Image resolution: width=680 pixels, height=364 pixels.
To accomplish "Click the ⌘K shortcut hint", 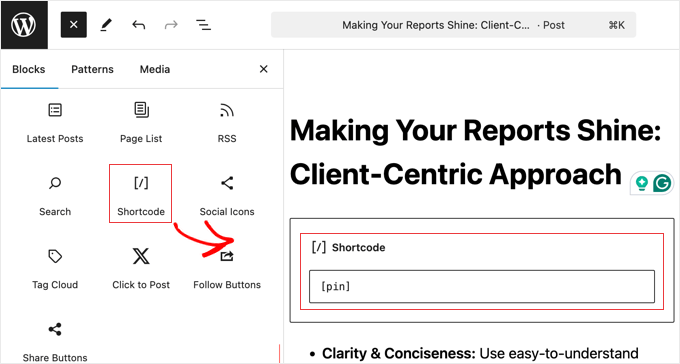I will [x=617, y=25].
